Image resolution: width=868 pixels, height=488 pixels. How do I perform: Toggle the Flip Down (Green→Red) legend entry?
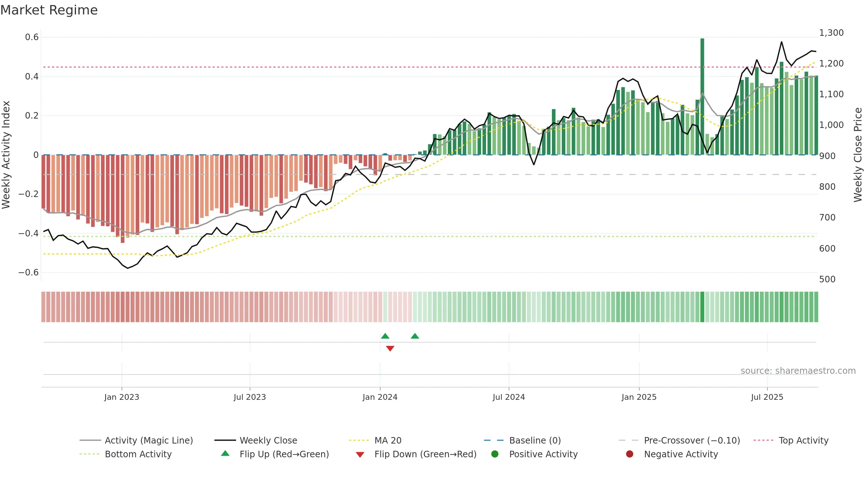(416, 454)
